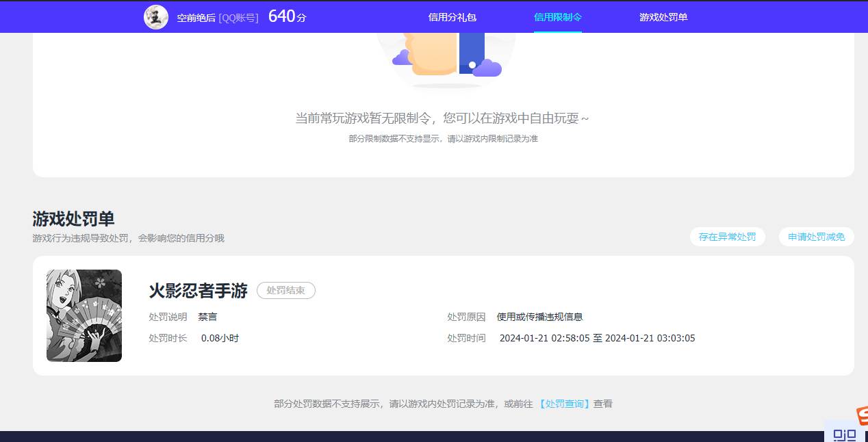The image size is (868, 442).
Task: Click the user avatar in the top bar
Action: point(156,16)
